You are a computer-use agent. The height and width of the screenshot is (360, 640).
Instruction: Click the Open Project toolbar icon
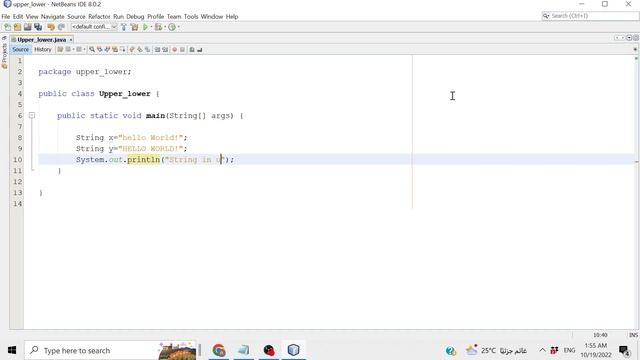(27, 27)
